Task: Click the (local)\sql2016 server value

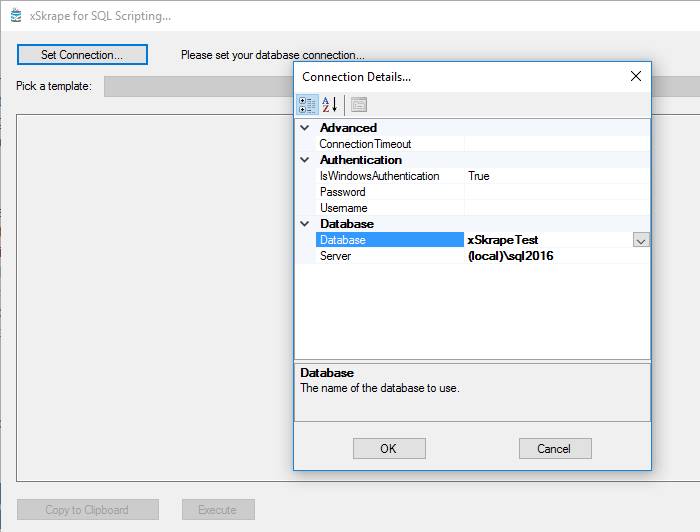Action: (511, 256)
